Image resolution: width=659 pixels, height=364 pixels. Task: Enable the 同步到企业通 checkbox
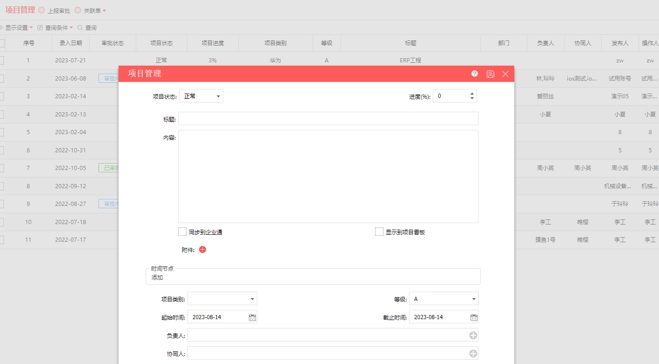182,232
